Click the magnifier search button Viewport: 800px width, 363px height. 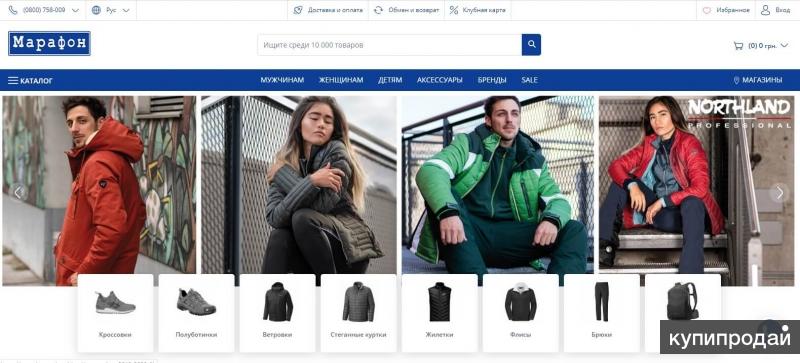tap(531, 45)
